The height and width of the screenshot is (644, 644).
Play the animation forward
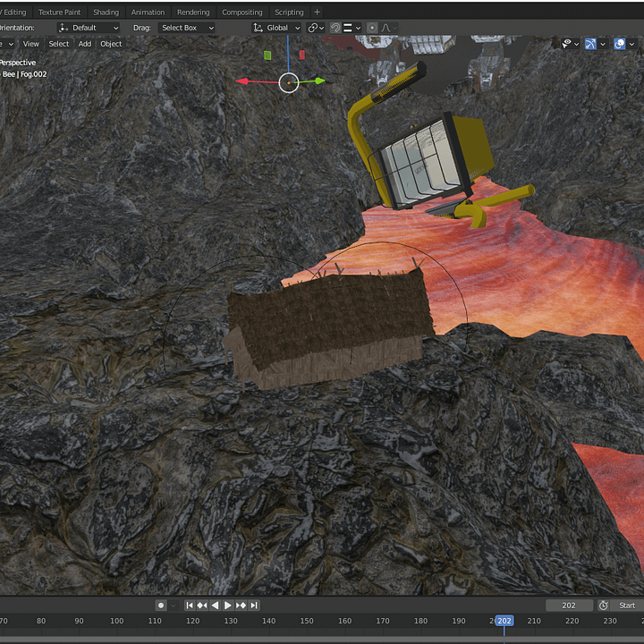tap(227, 605)
